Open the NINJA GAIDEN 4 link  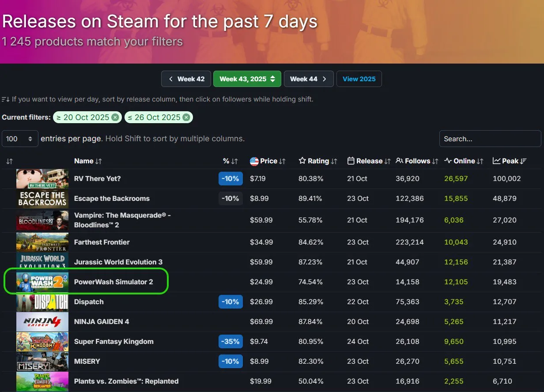pos(102,322)
